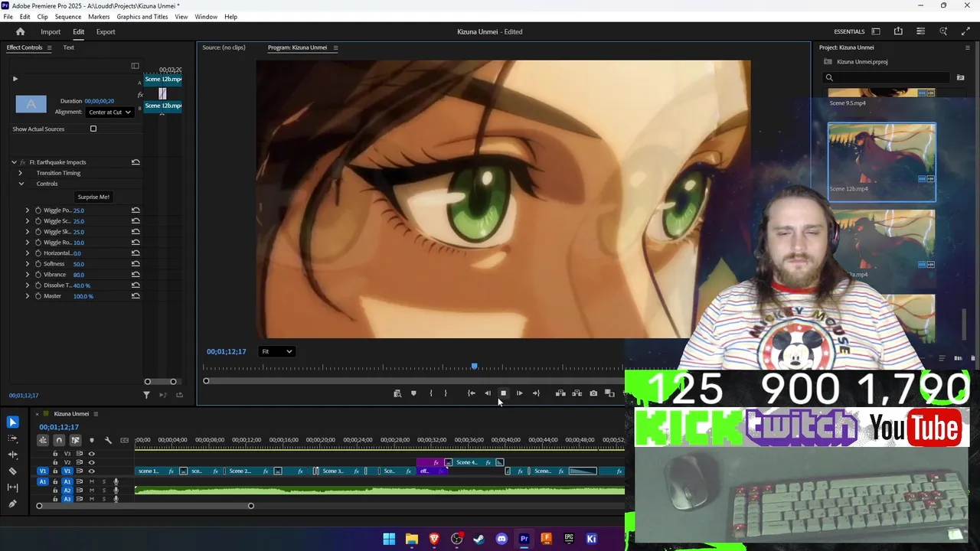This screenshot has width=980, height=551.
Task: Toggle Snap in Timeline magnet button
Action: pyautogui.click(x=59, y=440)
